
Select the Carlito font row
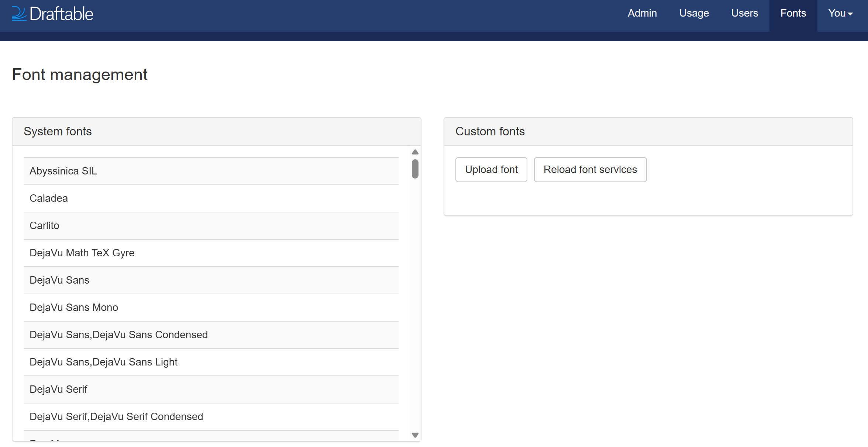point(211,226)
